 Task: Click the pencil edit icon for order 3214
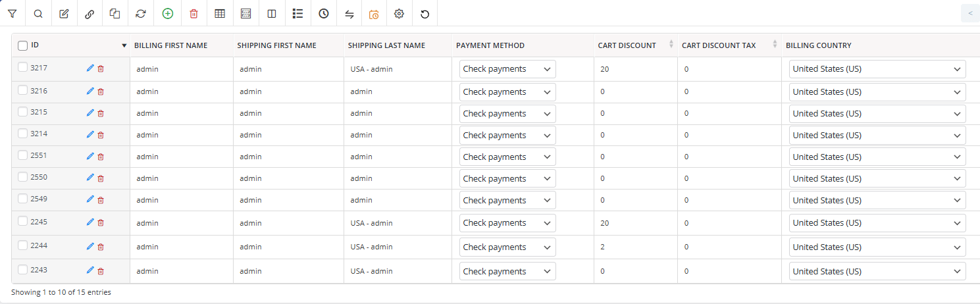tap(90, 134)
